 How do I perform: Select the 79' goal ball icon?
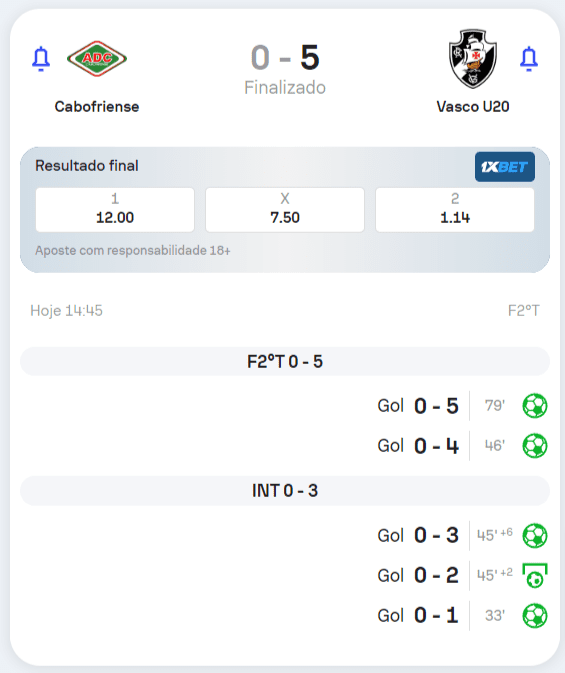click(x=535, y=406)
